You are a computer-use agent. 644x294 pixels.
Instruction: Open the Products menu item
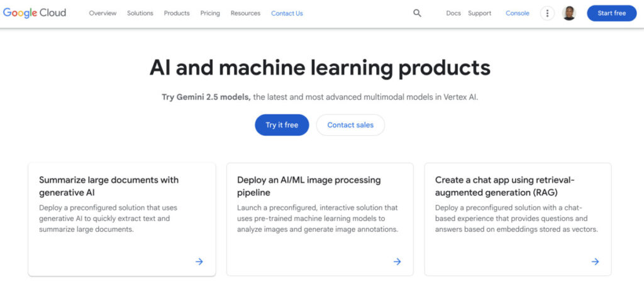click(x=177, y=13)
